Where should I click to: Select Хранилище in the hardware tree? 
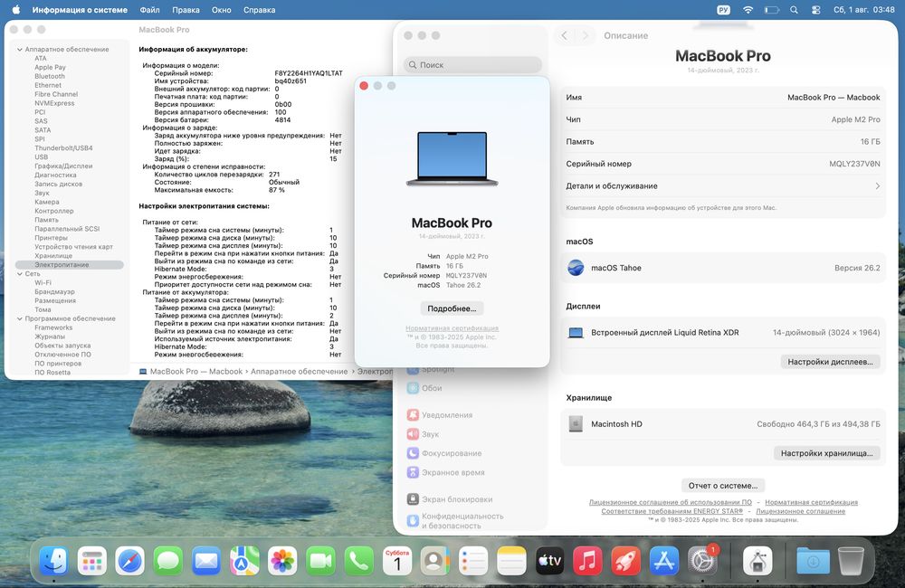click(53, 256)
